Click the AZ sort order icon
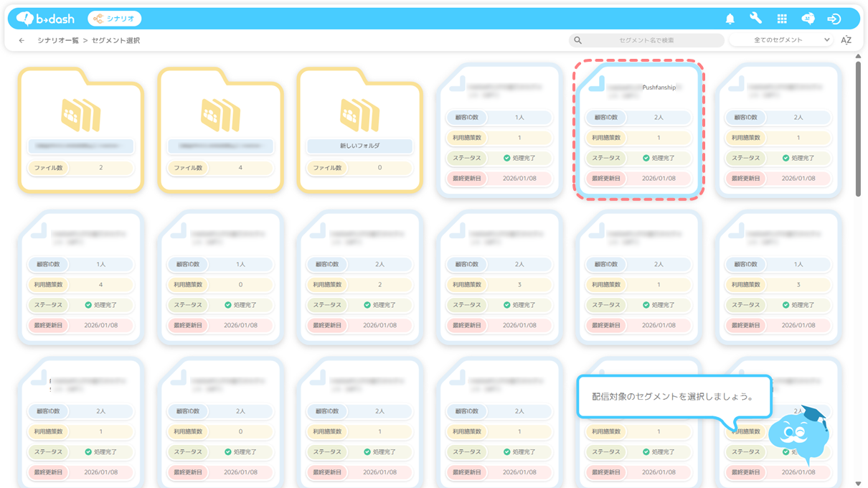The image size is (868, 488). [x=846, y=40]
